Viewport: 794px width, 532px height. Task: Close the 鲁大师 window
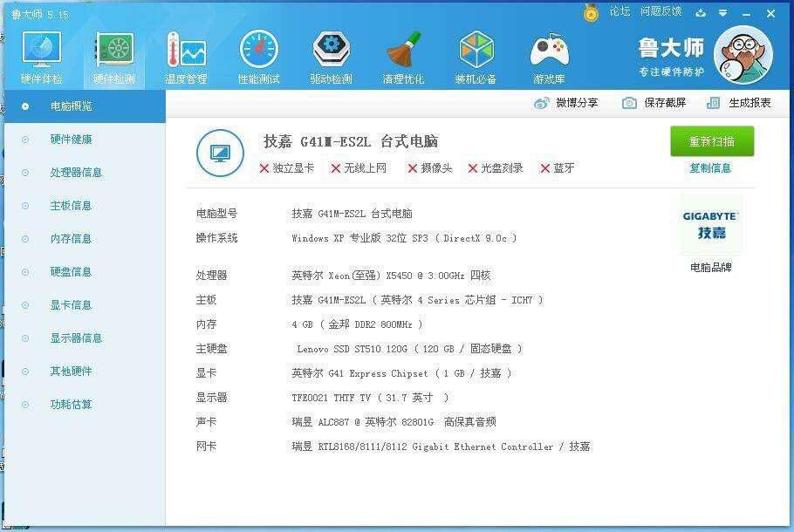coord(770,14)
